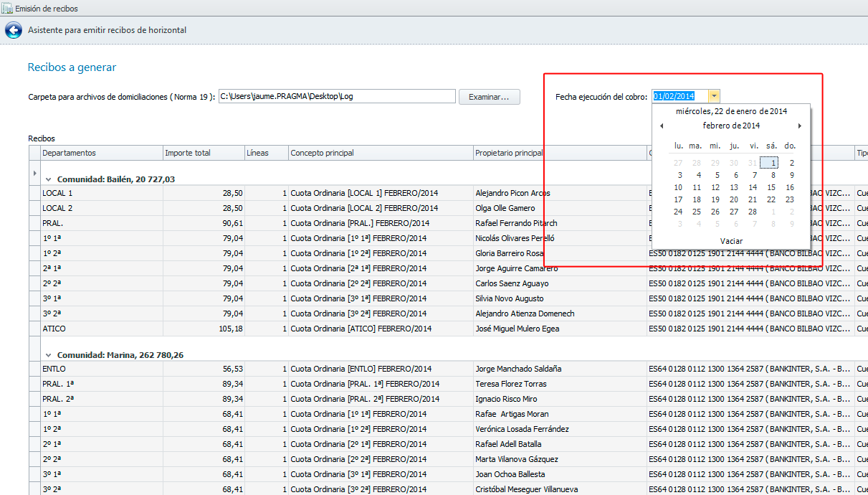Click the folder path input field
The width and height of the screenshot is (868, 495).
[336, 96]
